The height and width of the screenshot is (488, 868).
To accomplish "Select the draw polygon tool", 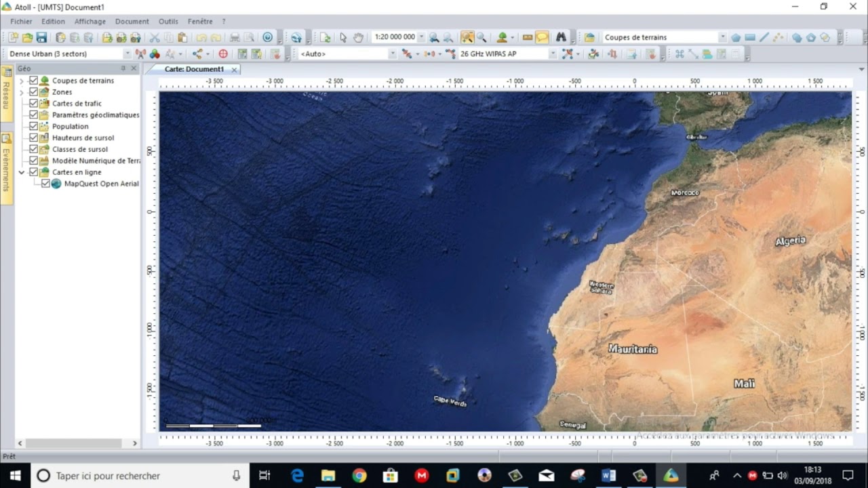I will coord(736,37).
